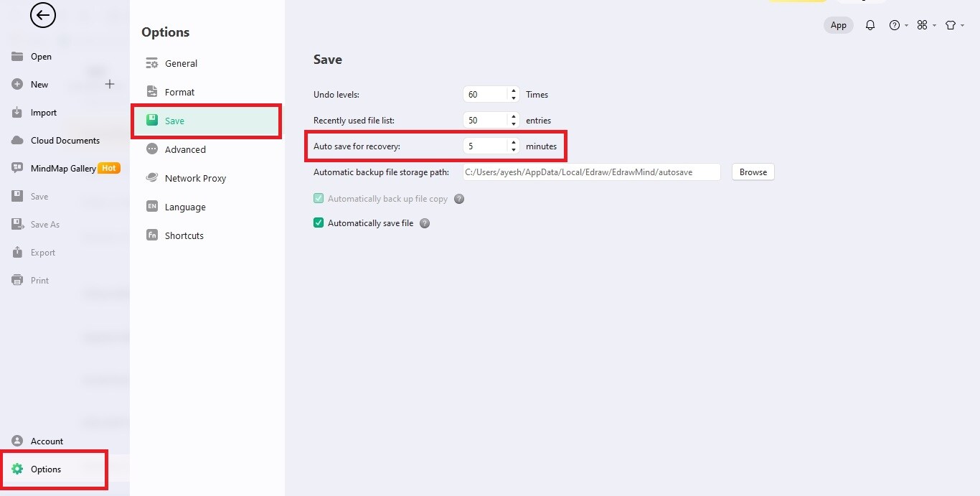Click help icon next to Automatically save file
980x496 pixels.
pyautogui.click(x=425, y=223)
